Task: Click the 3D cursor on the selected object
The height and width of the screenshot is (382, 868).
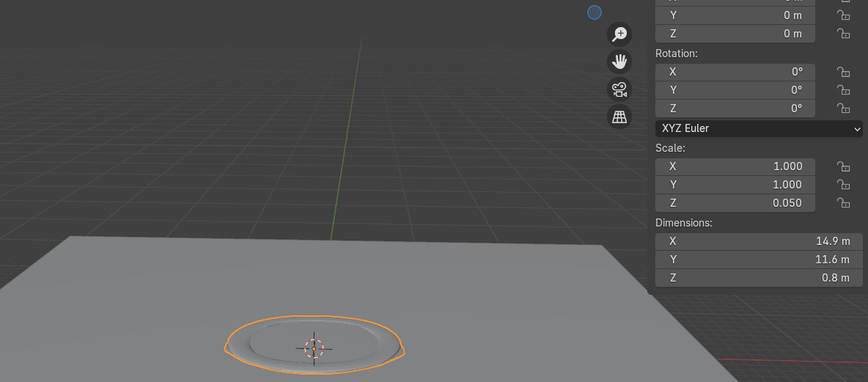Action: 314,348
